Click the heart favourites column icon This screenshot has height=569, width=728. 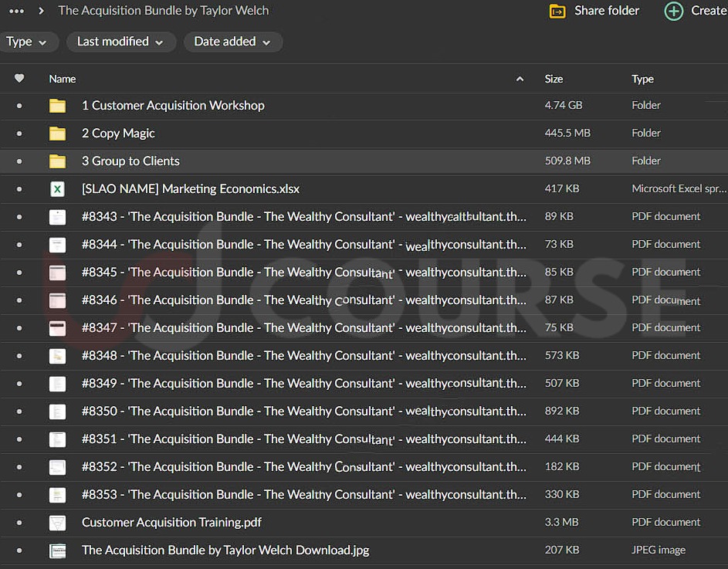coord(19,79)
